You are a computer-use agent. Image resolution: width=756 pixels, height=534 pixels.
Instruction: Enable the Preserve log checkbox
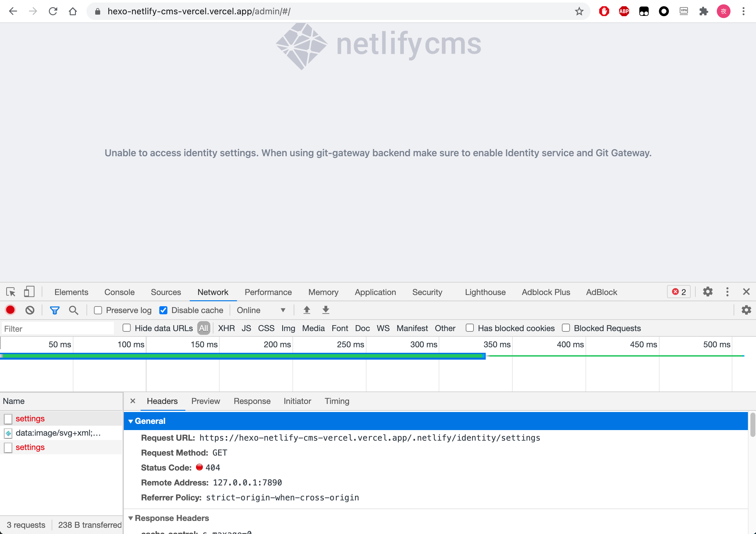(x=98, y=310)
